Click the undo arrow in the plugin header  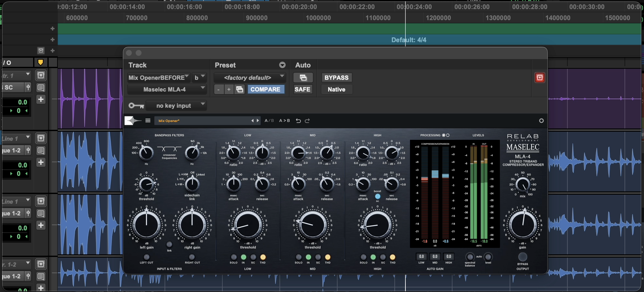(x=298, y=120)
